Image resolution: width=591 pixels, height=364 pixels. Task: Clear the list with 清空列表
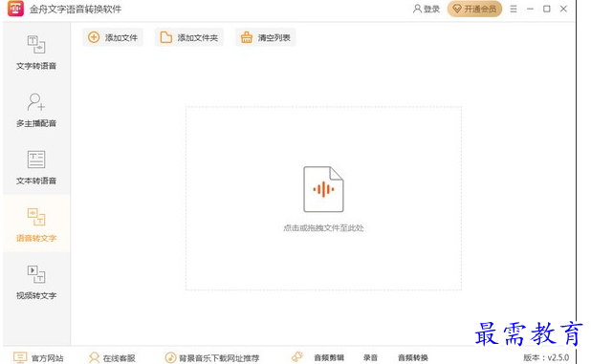click(266, 37)
